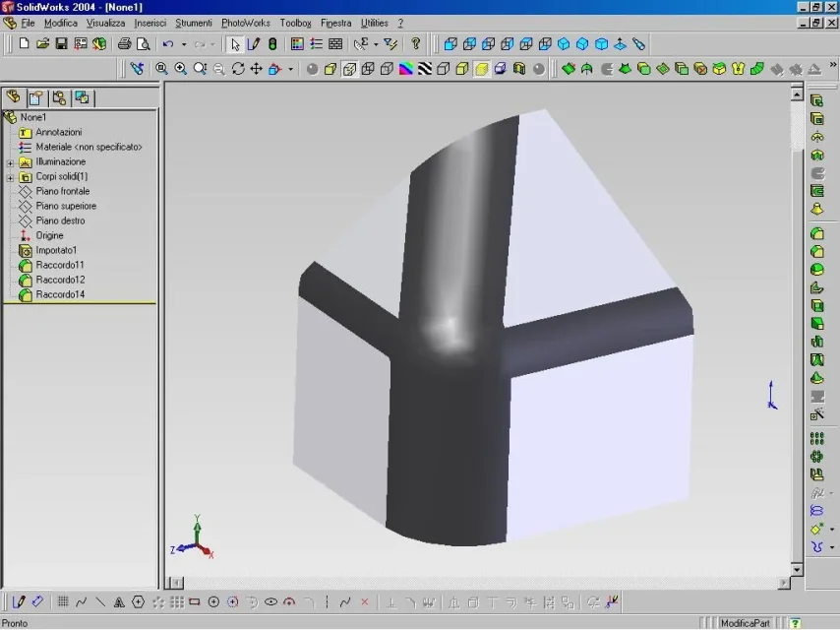Open the Strumenti menu
Image resolution: width=840 pixels, height=630 pixels.
click(x=194, y=23)
